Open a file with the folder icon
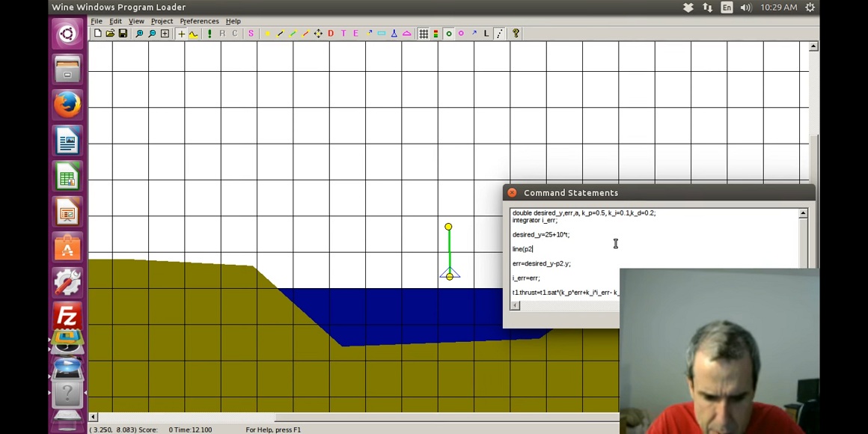The image size is (868, 434). [110, 34]
